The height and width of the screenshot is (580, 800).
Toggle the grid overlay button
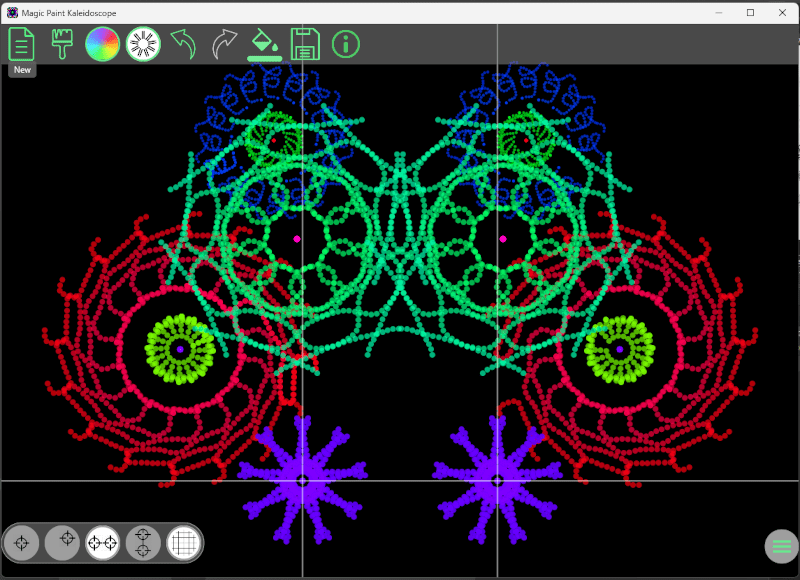point(184,543)
